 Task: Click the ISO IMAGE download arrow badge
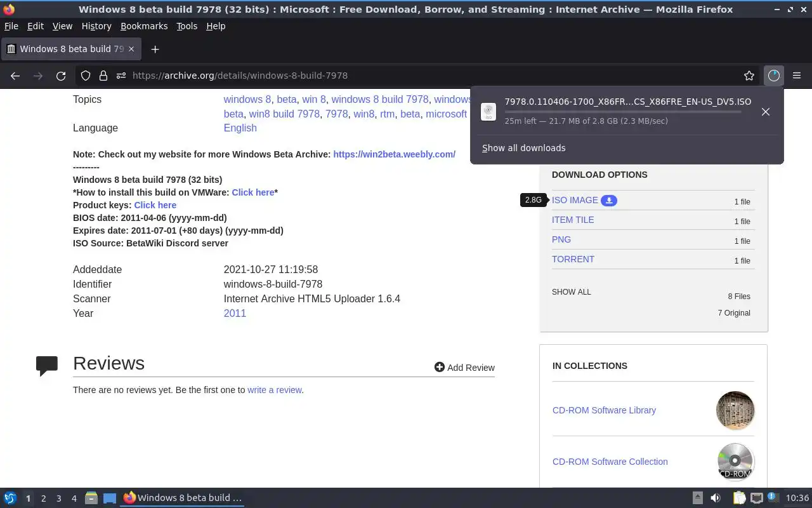[609, 201]
